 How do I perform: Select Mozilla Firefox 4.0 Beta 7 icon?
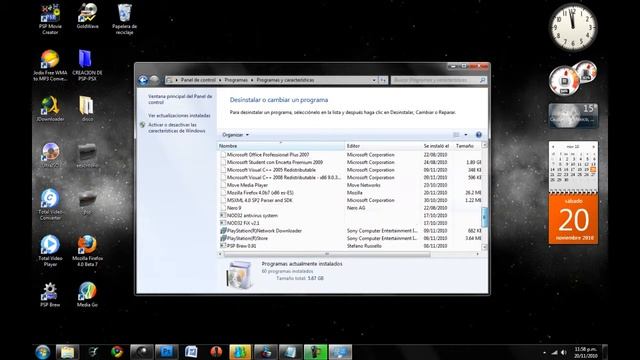(x=87, y=251)
